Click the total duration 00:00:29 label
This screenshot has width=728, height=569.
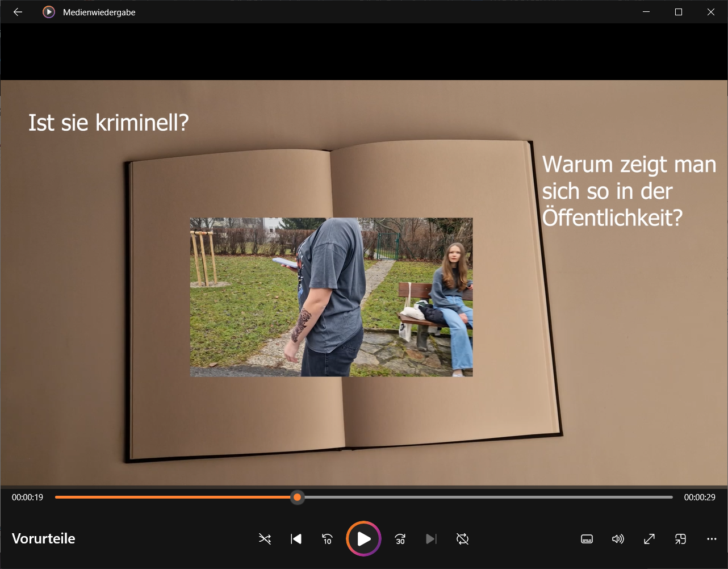coord(700,497)
